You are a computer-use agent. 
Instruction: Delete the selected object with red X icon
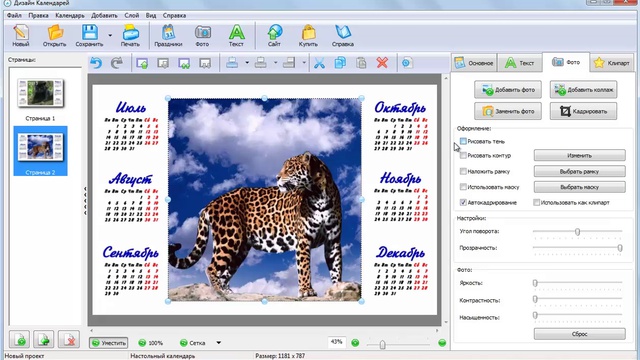tap(382, 63)
